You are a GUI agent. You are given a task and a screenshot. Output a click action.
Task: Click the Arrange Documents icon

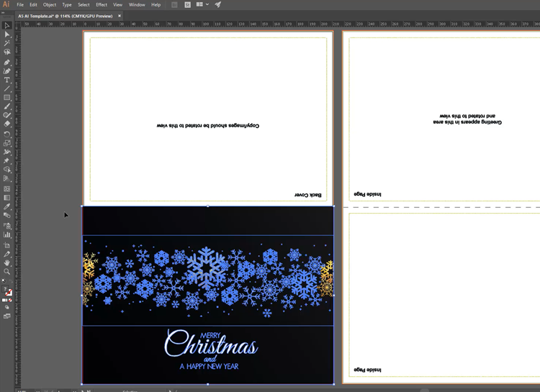(199, 4)
